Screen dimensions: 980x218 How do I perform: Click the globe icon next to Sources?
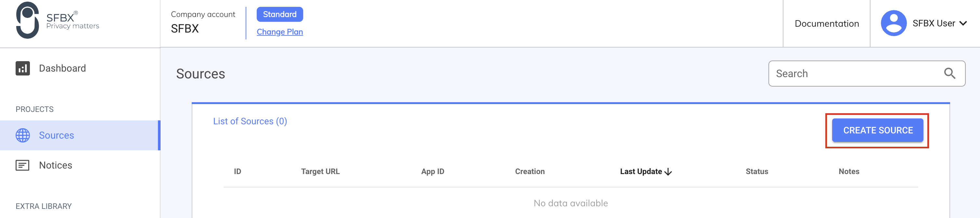(22, 135)
